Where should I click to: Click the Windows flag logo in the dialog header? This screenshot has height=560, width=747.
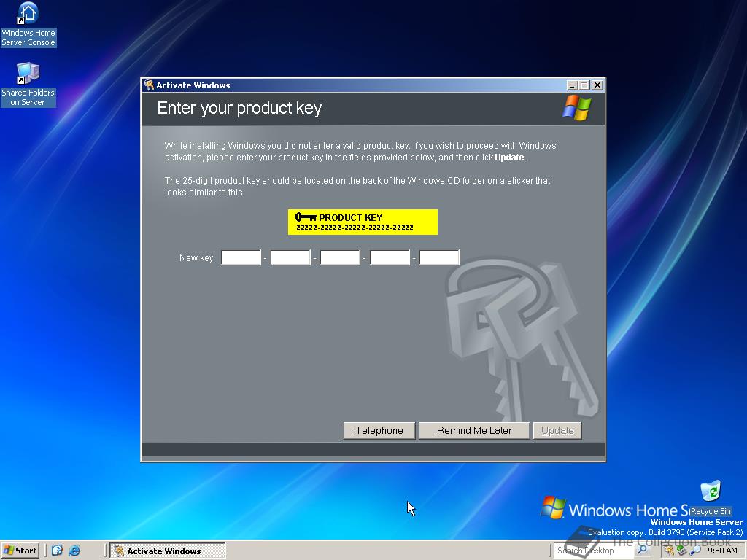click(576, 108)
